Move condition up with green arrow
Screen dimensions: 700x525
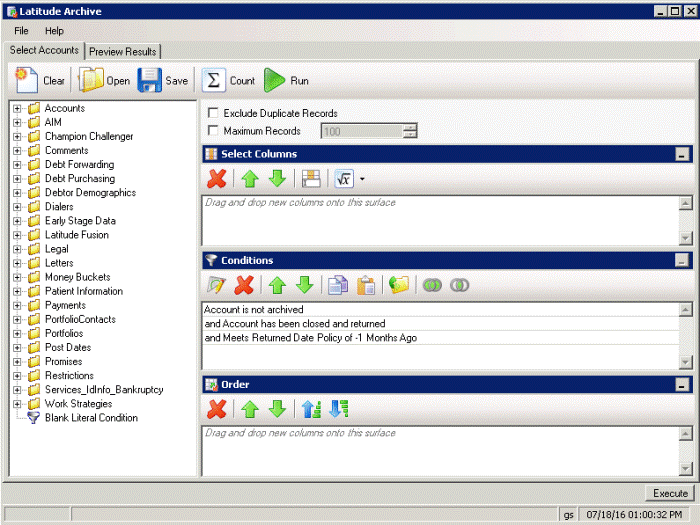[277, 285]
